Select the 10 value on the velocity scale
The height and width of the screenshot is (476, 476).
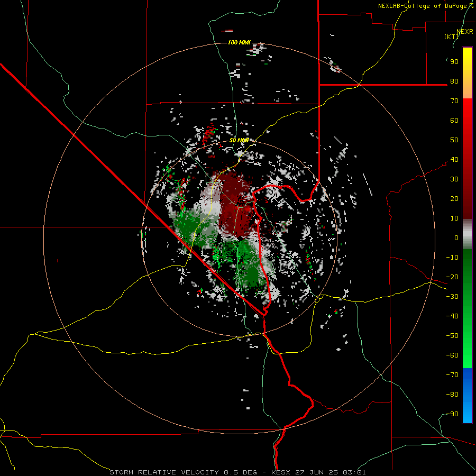click(x=454, y=218)
